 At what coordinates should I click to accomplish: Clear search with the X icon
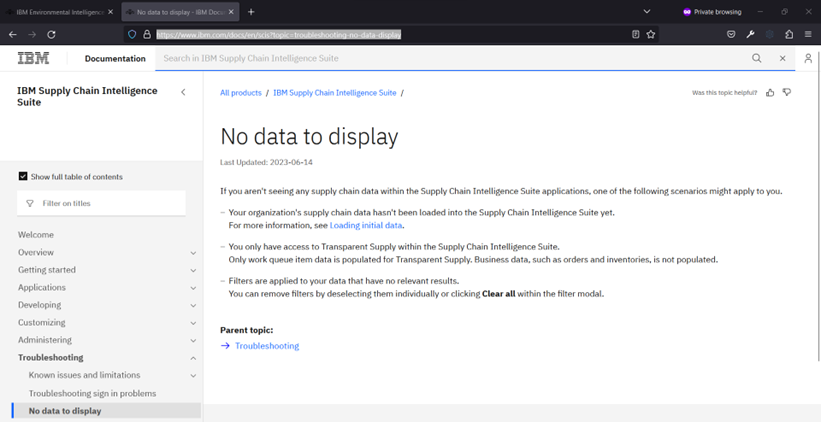click(x=783, y=59)
